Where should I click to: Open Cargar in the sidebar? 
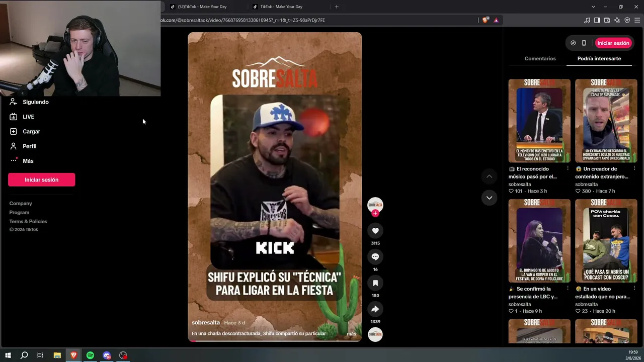[31, 131]
